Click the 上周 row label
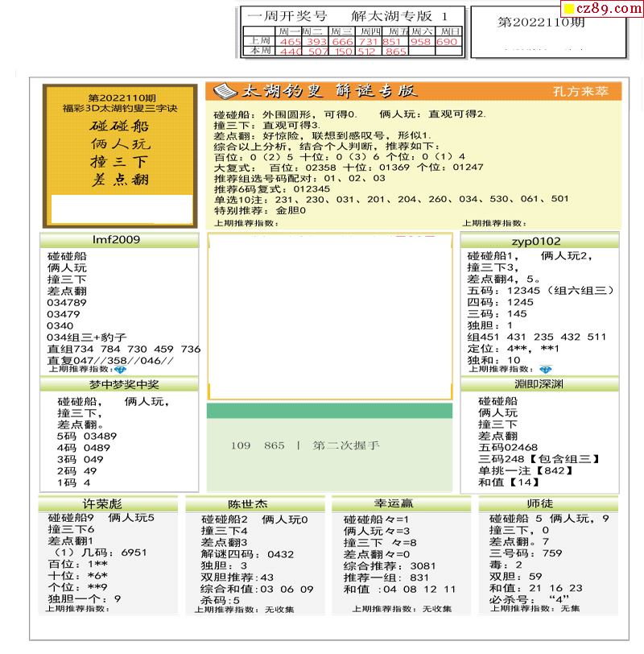The image size is (644, 654). coord(259,41)
